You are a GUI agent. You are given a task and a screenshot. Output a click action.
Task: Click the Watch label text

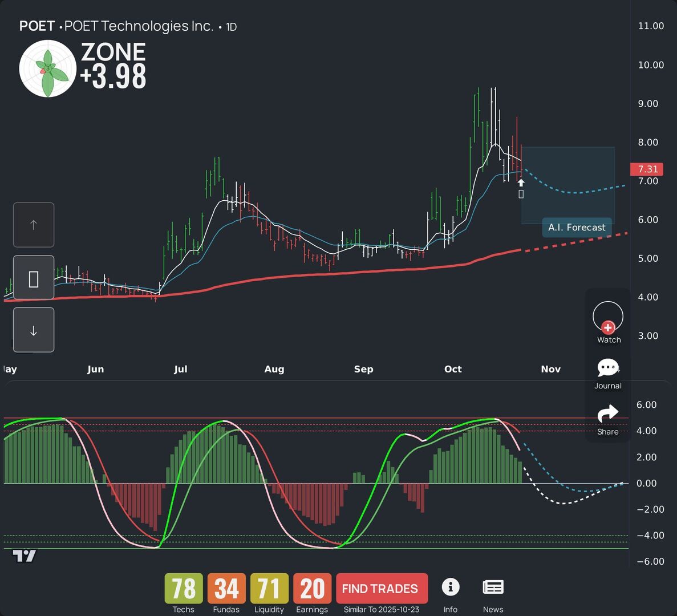[x=609, y=340]
